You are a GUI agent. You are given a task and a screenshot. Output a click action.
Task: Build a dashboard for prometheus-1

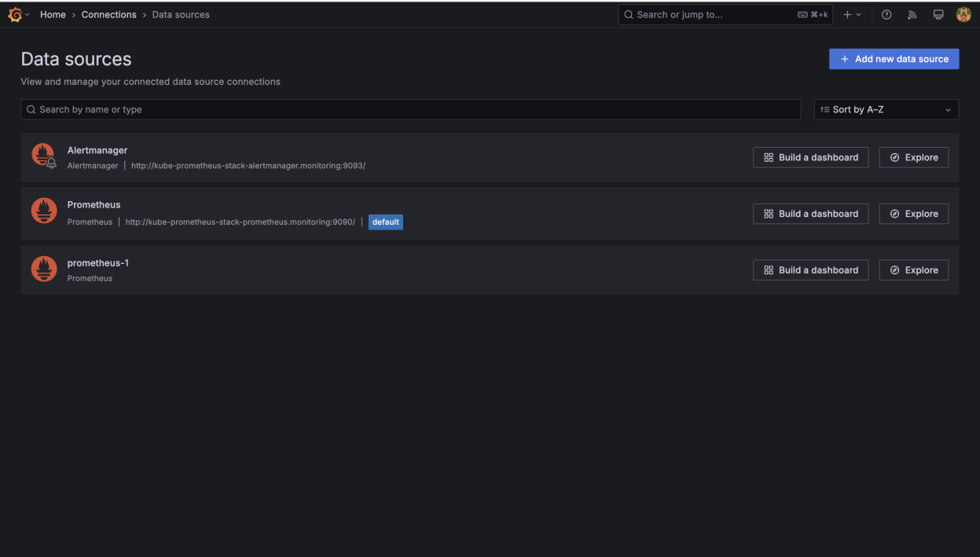click(x=810, y=270)
